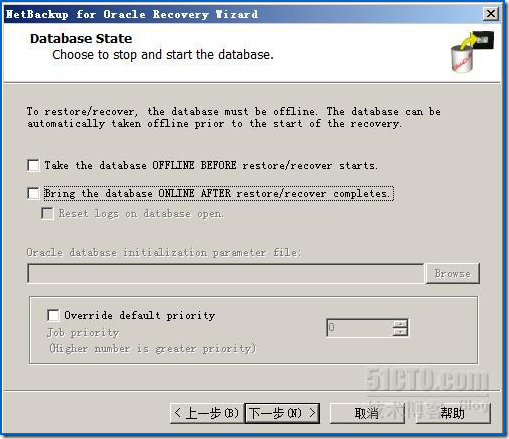This screenshot has height=439, width=509.
Task: Check Bring the database ONLINE after recover
Action: (33, 193)
